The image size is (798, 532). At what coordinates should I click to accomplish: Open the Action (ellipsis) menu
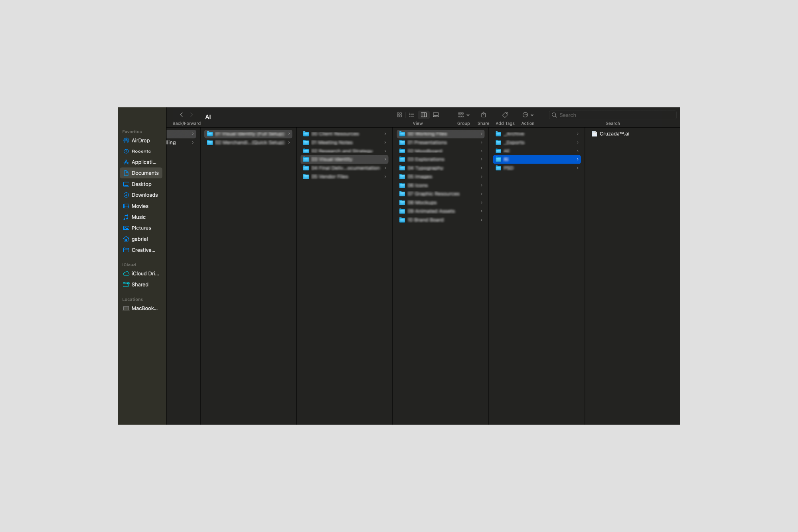[527, 115]
